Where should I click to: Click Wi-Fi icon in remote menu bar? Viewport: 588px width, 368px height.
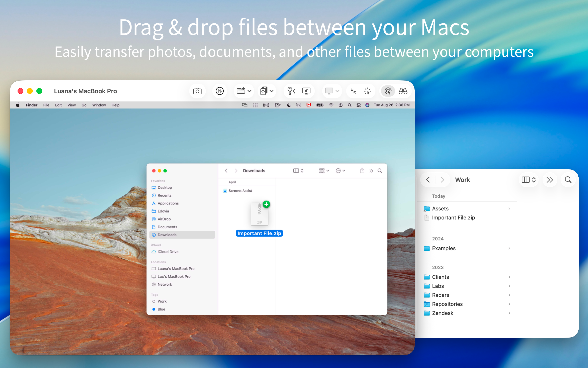click(x=331, y=105)
